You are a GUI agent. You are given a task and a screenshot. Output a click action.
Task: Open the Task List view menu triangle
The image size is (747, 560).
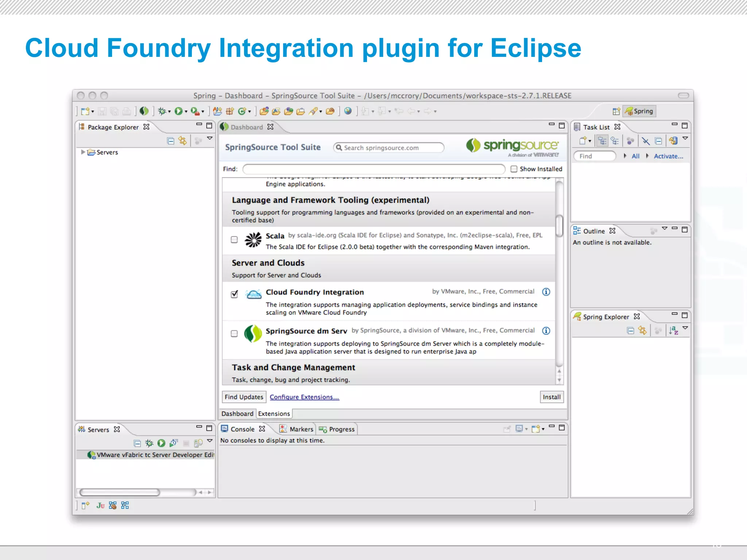(685, 138)
